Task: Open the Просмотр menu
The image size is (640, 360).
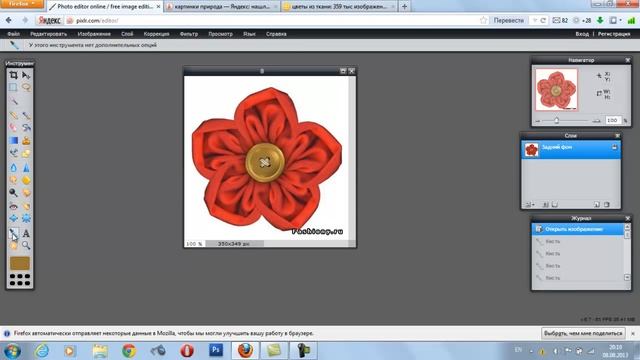Action: point(220,34)
